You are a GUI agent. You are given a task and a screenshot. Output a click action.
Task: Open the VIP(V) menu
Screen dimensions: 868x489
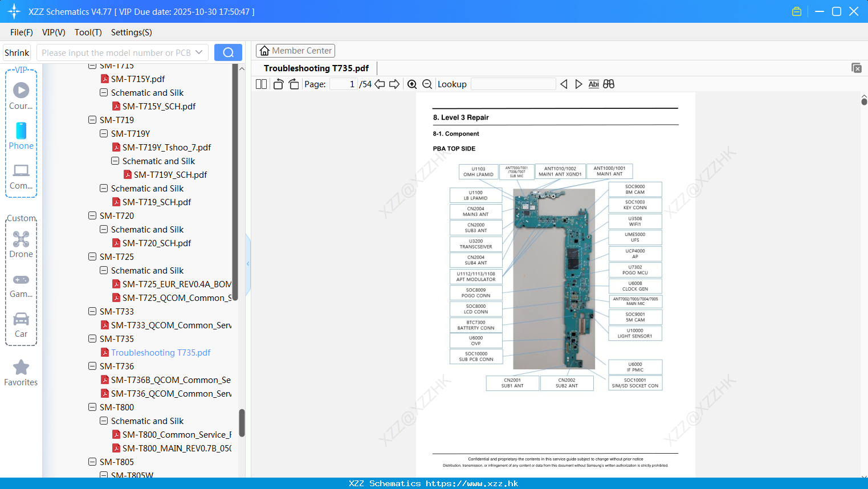pos(54,32)
